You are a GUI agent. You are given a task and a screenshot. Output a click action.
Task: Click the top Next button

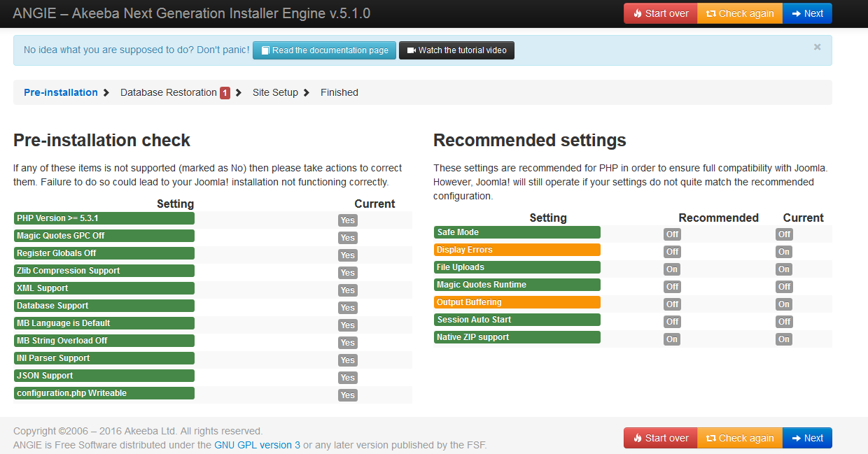tap(807, 13)
